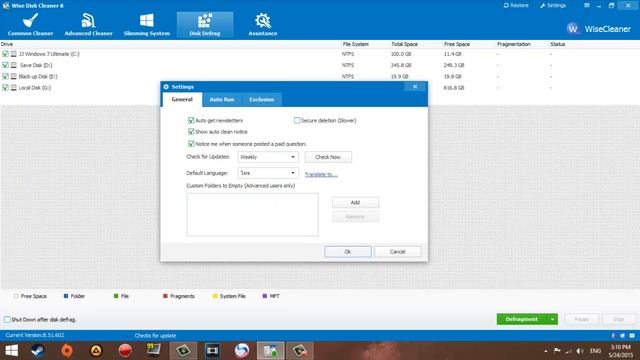Open the yellow triangle taskbar icon
640x360 pixels.
96,351
